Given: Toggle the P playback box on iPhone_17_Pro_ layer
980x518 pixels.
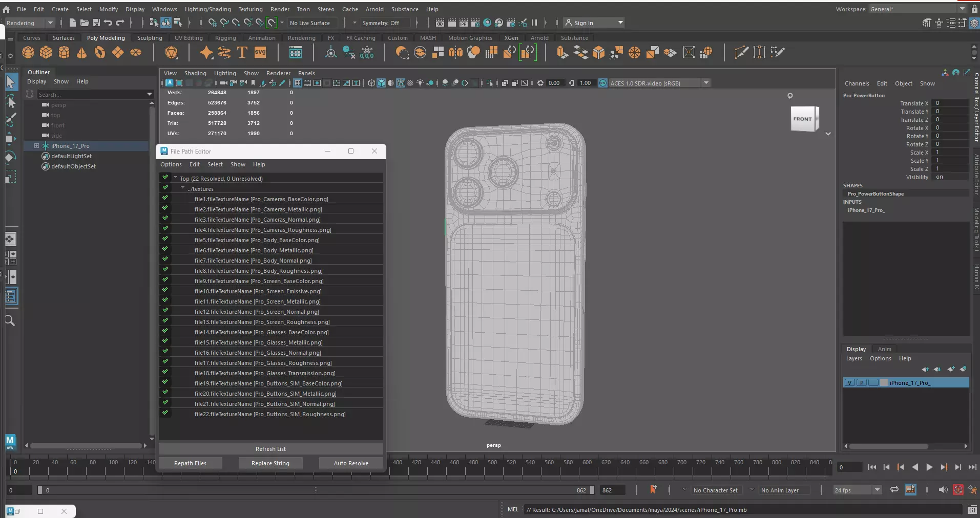Looking at the screenshot, I should point(862,383).
